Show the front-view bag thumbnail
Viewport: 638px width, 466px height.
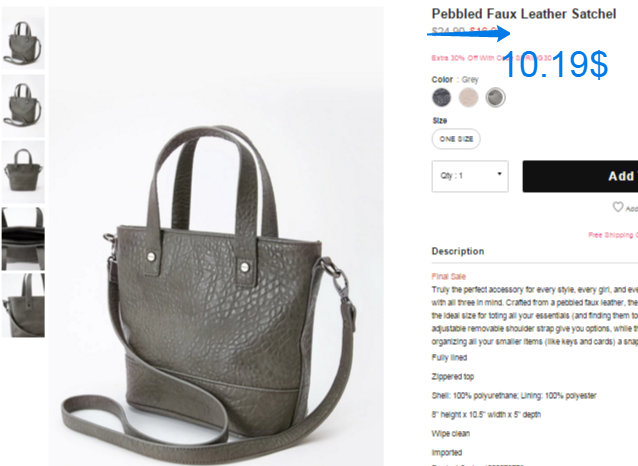pos(23,172)
